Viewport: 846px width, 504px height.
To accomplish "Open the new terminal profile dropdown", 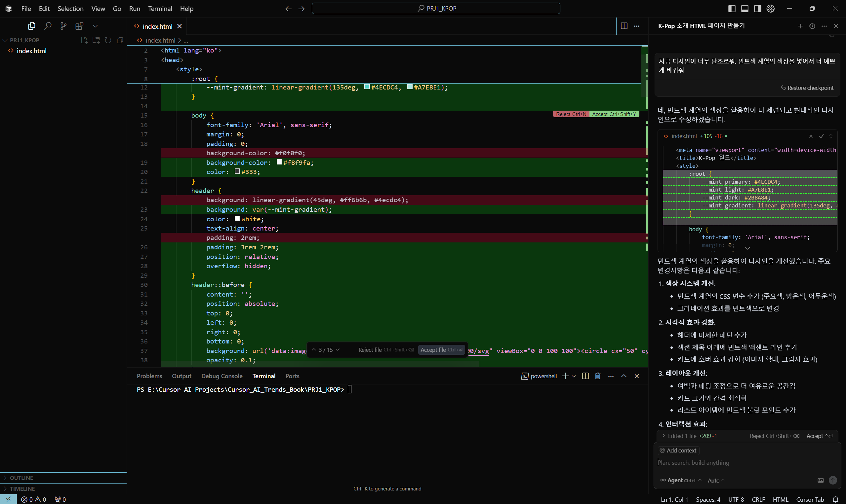I will [x=574, y=376].
